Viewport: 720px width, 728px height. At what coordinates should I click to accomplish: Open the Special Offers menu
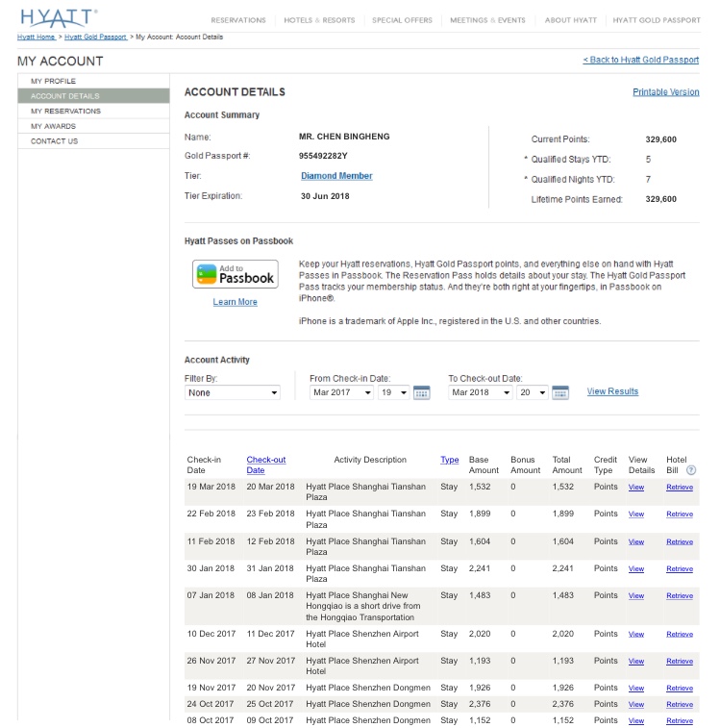tap(402, 20)
